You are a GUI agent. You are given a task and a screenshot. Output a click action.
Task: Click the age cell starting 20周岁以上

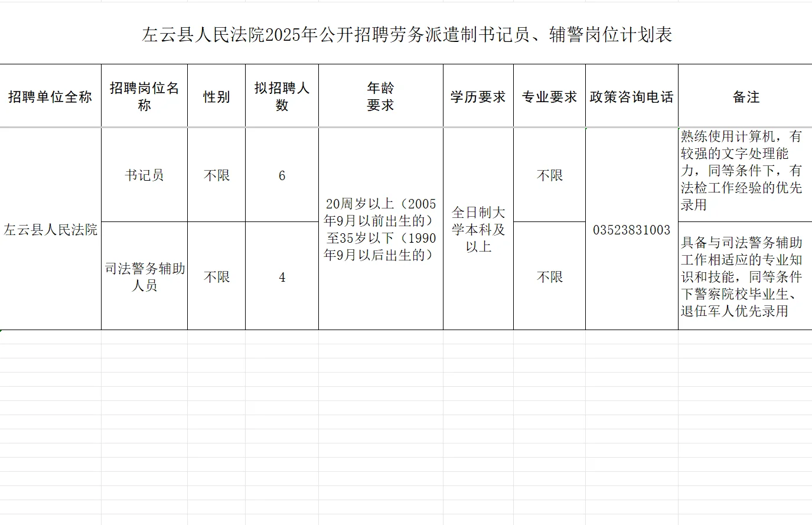(x=381, y=229)
